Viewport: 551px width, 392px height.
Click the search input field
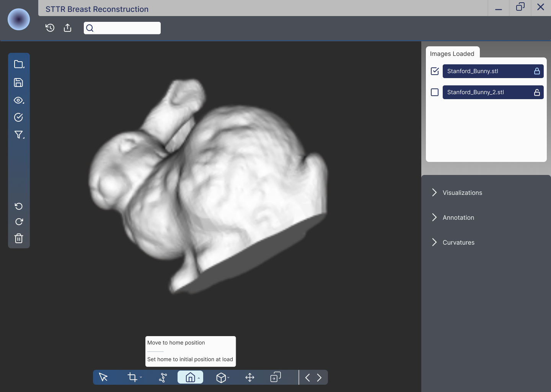click(122, 28)
